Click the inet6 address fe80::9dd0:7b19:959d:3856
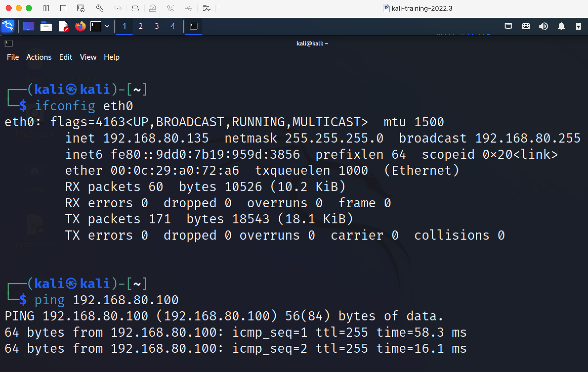This screenshot has height=372, width=588. [x=205, y=154]
